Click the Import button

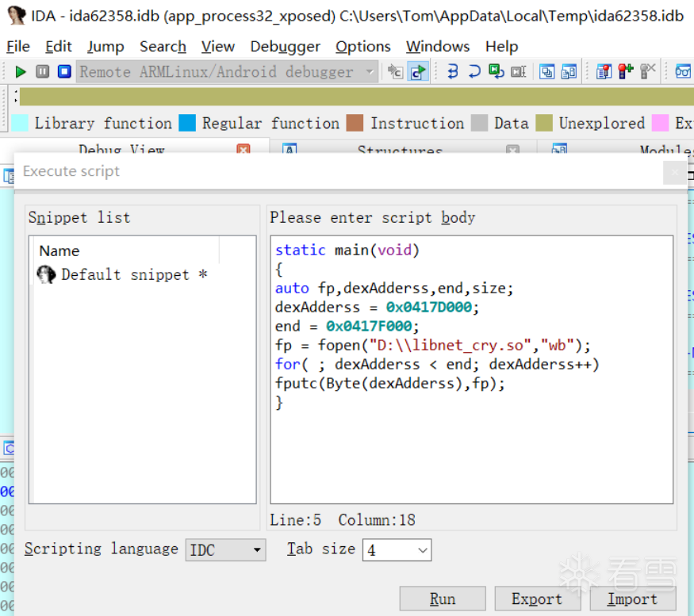tap(632, 599)
